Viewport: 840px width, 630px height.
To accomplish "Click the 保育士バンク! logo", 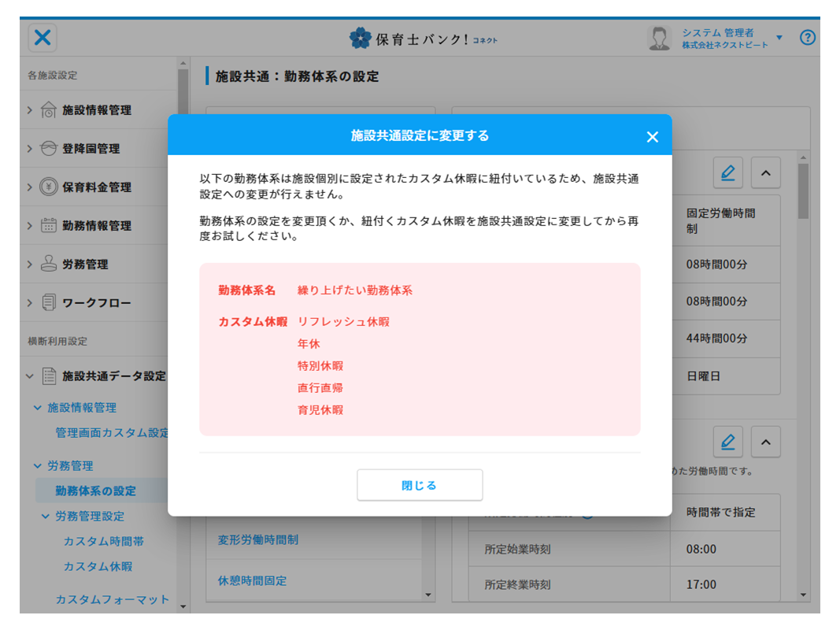I will [x=423, y=38].
